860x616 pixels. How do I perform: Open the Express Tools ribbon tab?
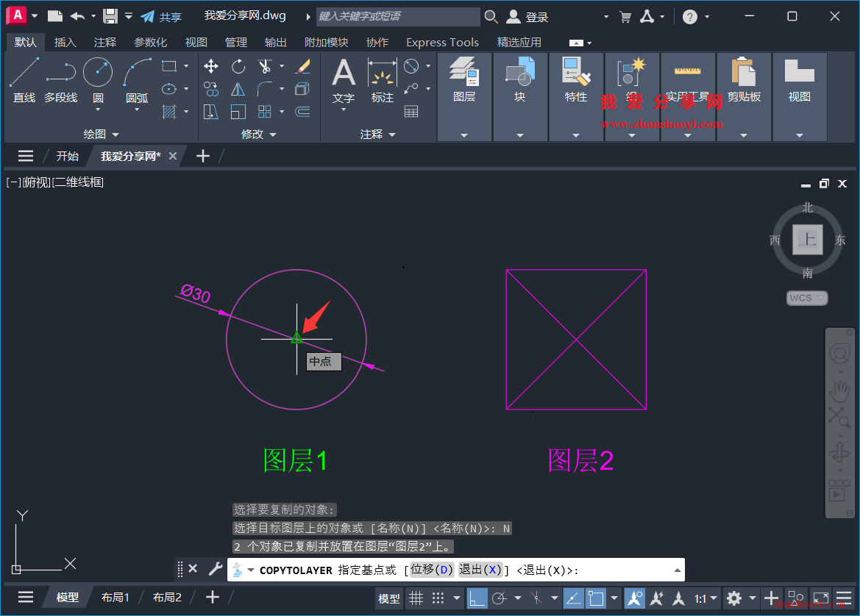(x=442, y=42)
